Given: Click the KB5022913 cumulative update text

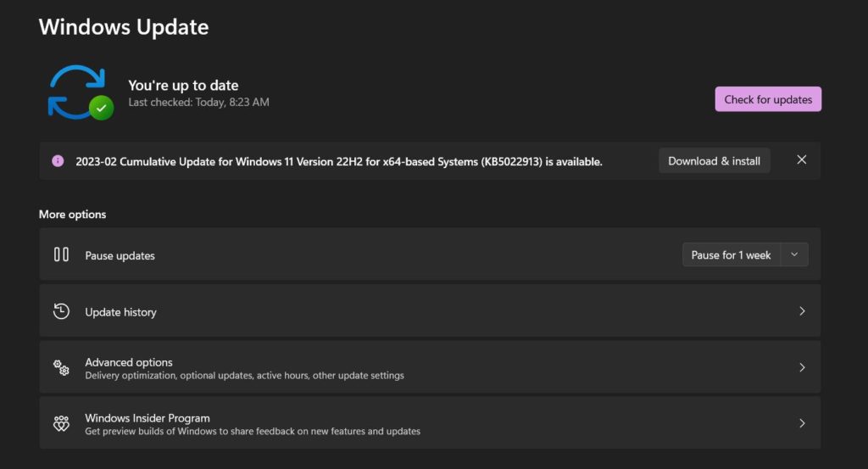Looking at the screenshot, I should click(x=339, y=161).
